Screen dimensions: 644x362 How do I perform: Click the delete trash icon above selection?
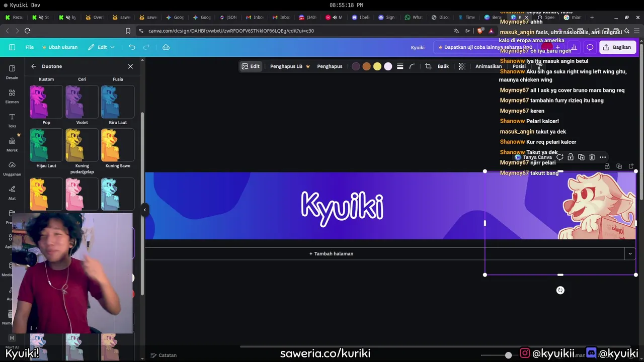tap(592, 157)
